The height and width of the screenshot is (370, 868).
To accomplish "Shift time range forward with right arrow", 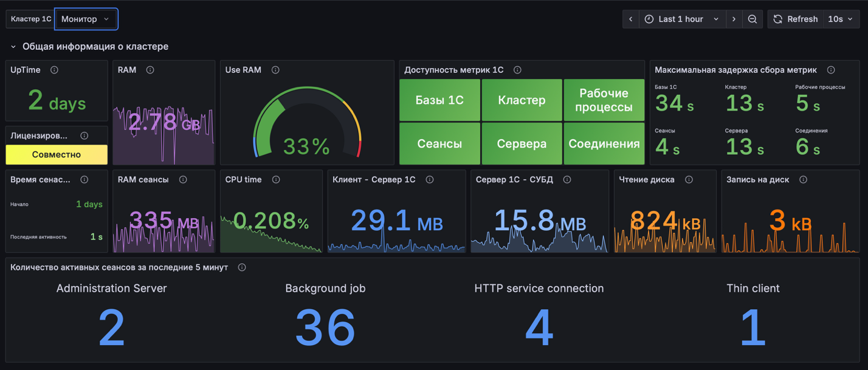I will [x=734, y=19].
